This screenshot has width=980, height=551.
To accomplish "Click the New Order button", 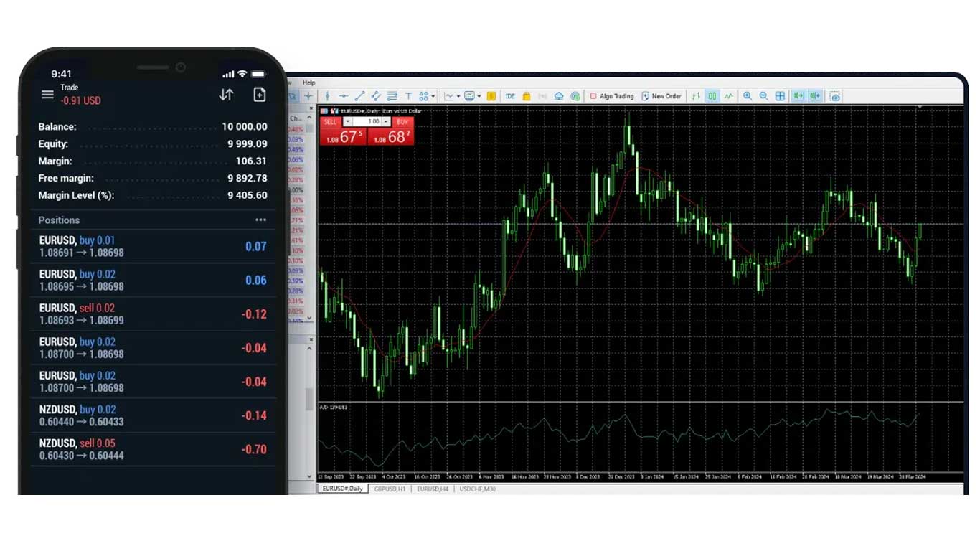I will coord(661,95).
